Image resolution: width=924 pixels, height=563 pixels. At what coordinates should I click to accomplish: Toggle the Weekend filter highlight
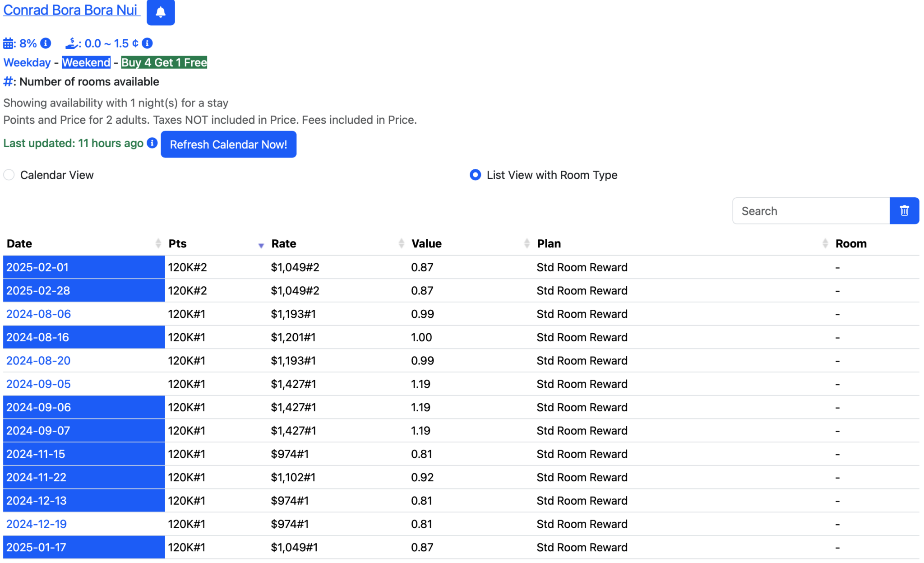coord(86,62)
